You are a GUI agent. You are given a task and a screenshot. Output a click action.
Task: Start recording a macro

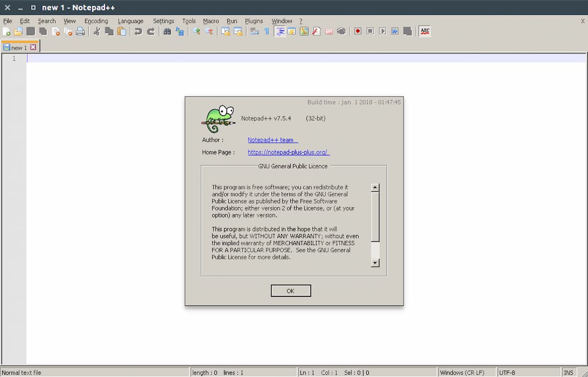coord(358,31)
